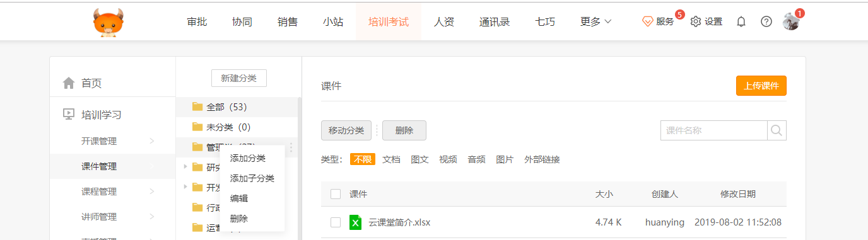Click the search magnifier icon

tap(777, 130)
